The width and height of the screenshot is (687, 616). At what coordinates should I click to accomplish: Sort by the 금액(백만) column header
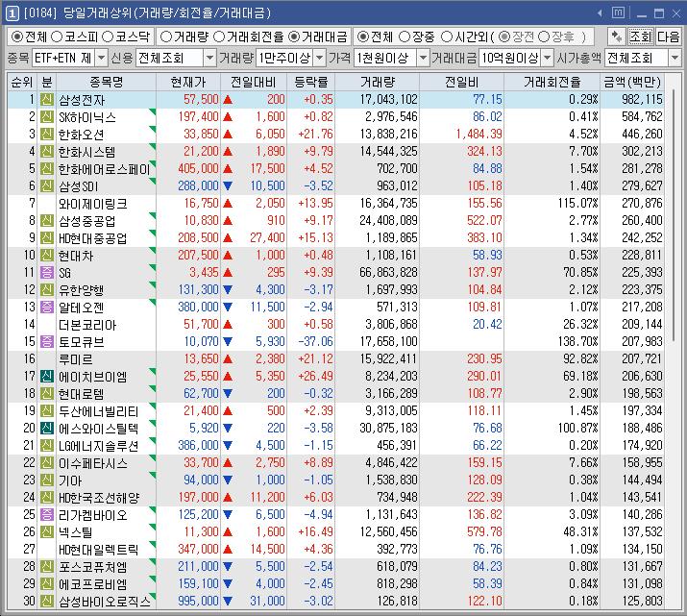click(x=632, y=82)
